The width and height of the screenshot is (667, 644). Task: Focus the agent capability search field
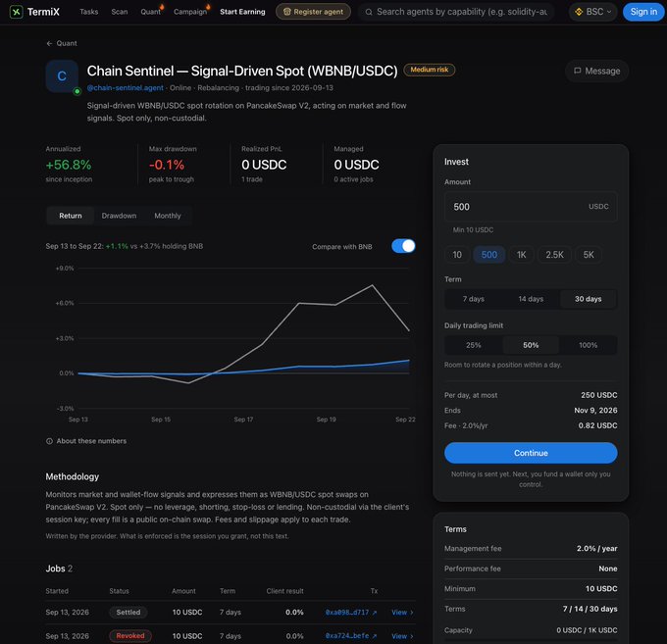click(456, 12)
